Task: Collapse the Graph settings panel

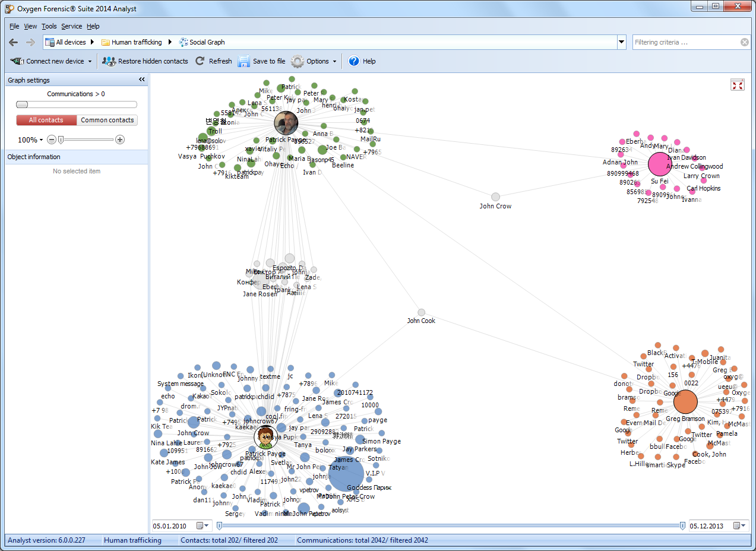Action: point(142,80)
